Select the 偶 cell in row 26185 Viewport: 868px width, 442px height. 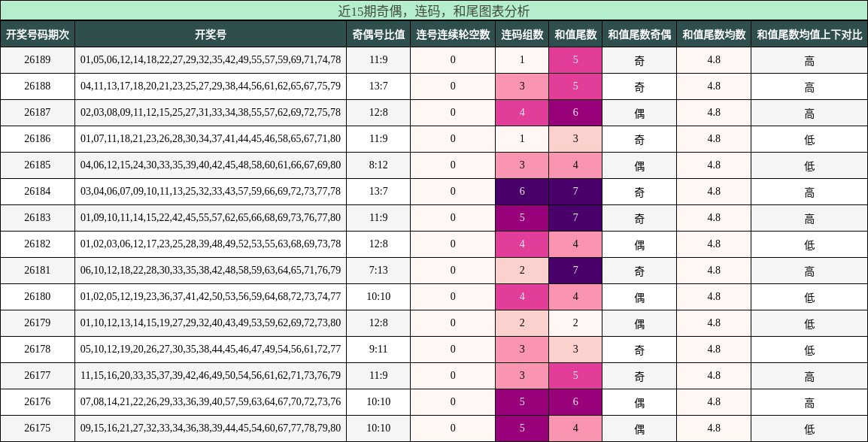point(639,165)
